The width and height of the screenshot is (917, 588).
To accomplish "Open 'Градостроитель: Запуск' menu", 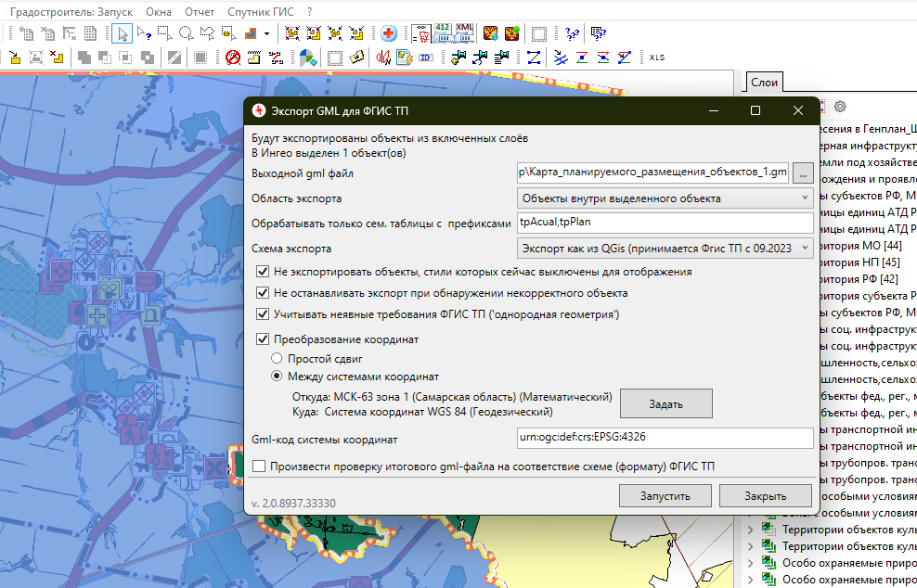I will [x=71, y=12].
